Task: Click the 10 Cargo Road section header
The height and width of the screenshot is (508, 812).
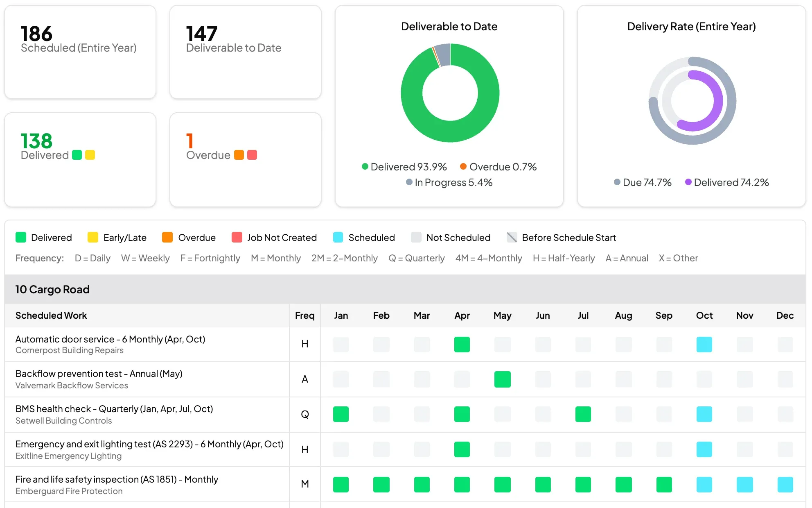Action: coord(405,289)
